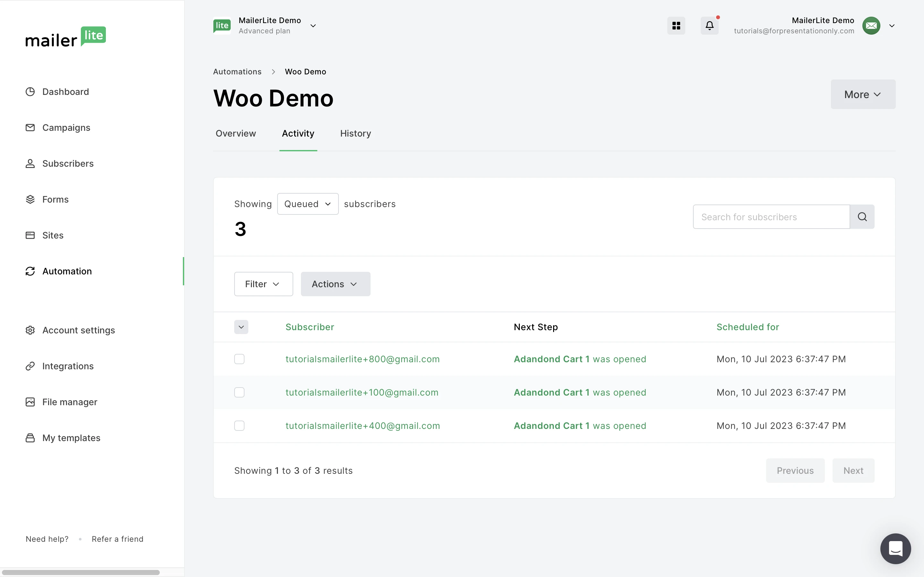The width and height of the screenshot is (924, 577).
Task: Click the search magnifier icon
Action: (x=862, y=217)
